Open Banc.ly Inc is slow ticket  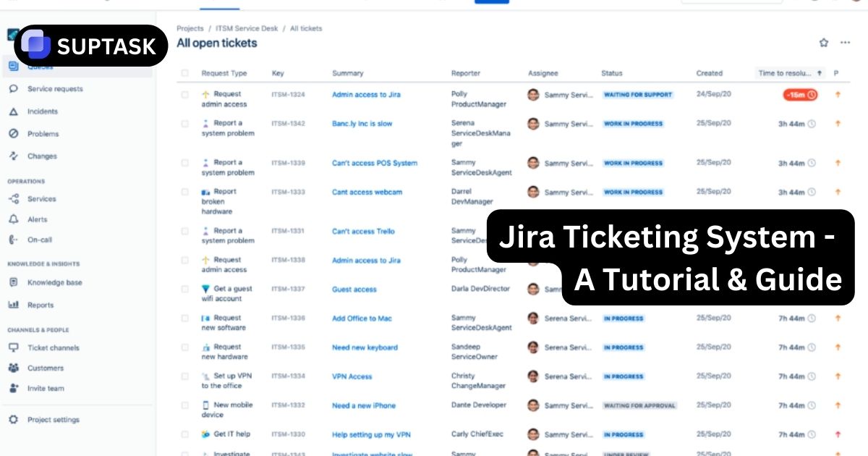(x=362, y=124)
